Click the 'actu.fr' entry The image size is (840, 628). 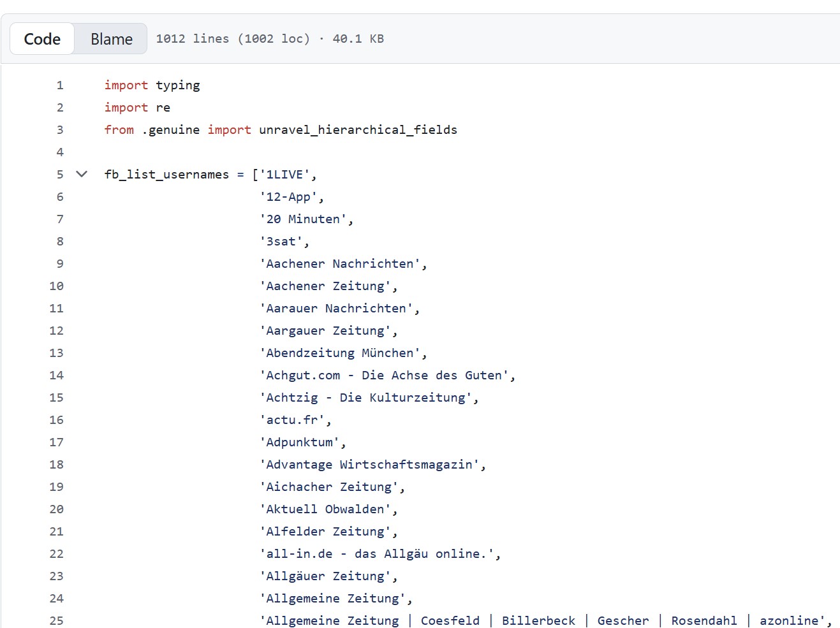tap(292, 420)
